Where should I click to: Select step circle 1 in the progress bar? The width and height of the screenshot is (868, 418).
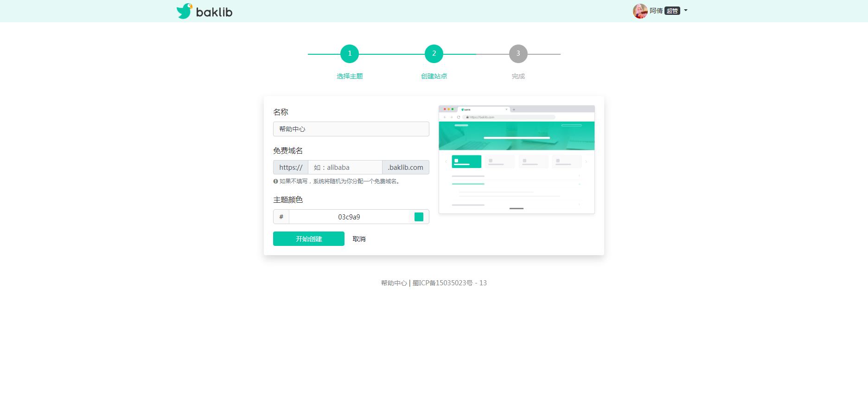pyautogui.click(x=350, y=53)
